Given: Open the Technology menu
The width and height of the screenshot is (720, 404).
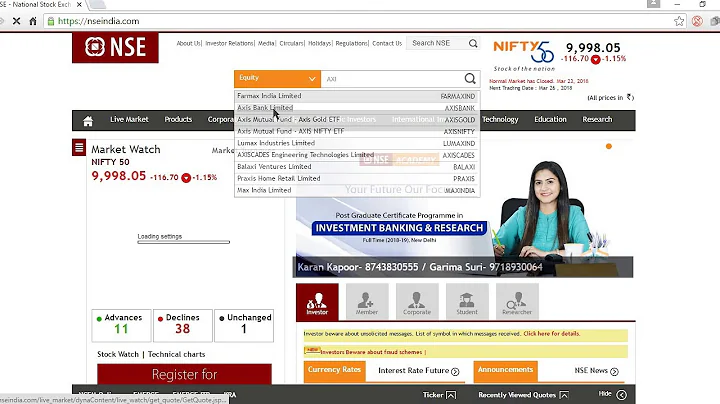Looking at the screenshot, I should pyautogui.click(x=500, y=119).
